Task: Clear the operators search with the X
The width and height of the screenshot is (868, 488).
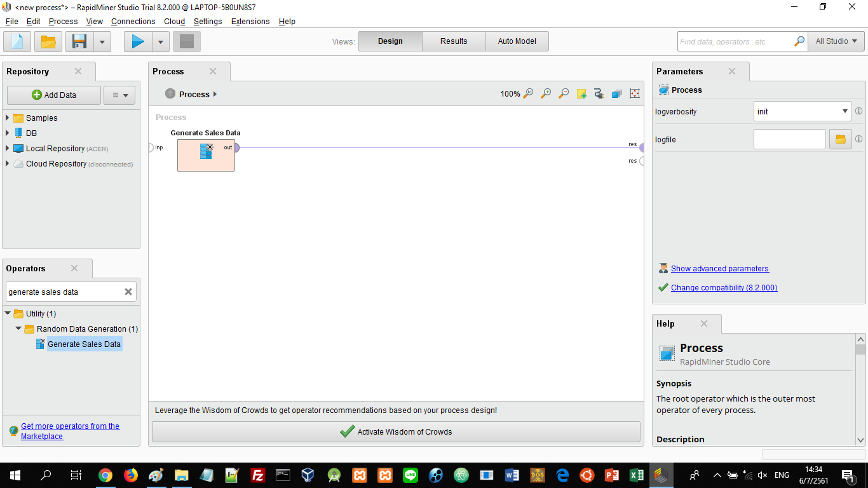Action: pos(128,292)
